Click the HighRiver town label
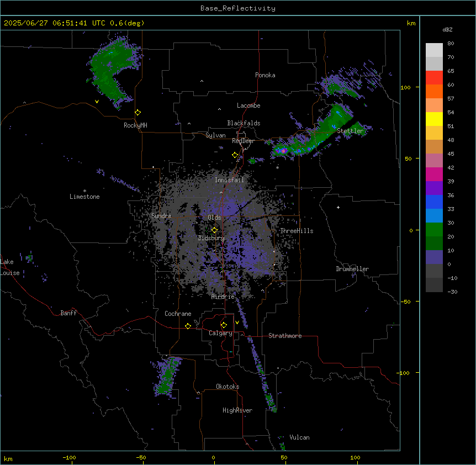The image size is (476, 465). [237, 410]
